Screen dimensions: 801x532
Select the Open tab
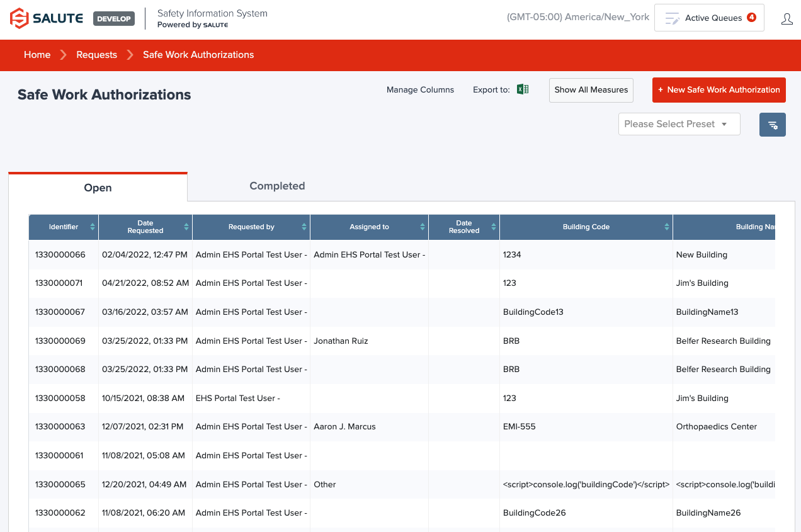[x=98, y=188]
